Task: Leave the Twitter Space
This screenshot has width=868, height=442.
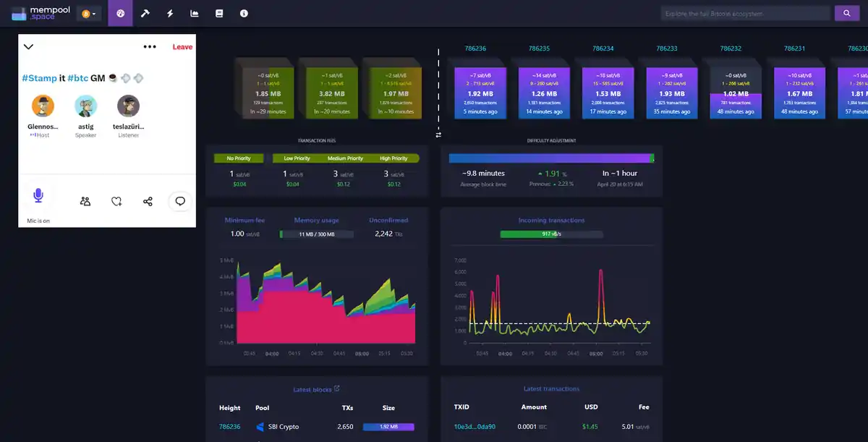Action: pyautogui.click(x=182, y=47)
